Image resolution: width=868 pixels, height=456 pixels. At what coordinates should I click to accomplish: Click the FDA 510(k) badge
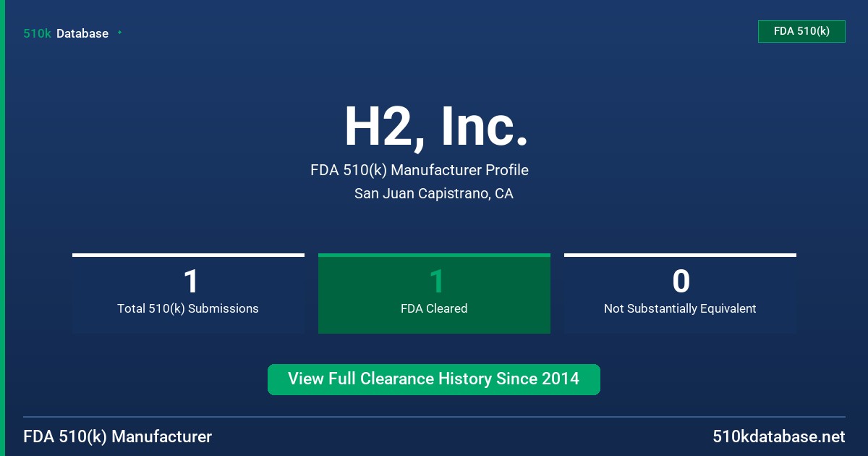coord(801,31)
